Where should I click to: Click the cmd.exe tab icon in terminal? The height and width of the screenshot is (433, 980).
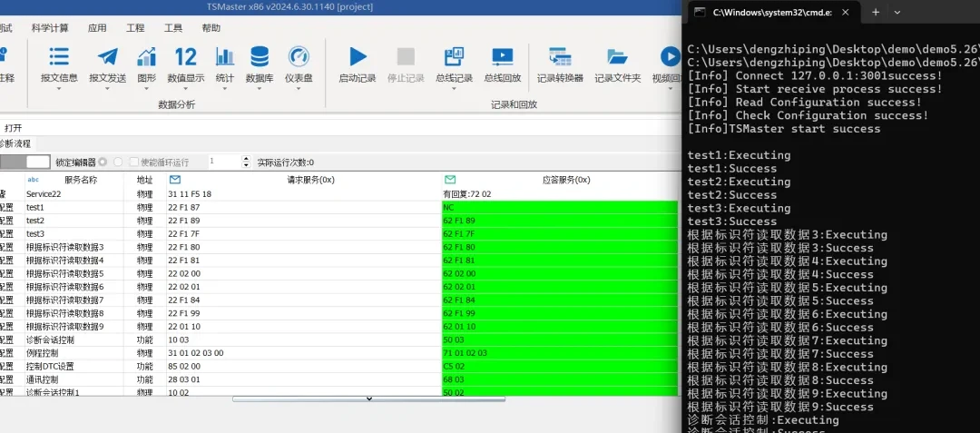coord(701,13)
